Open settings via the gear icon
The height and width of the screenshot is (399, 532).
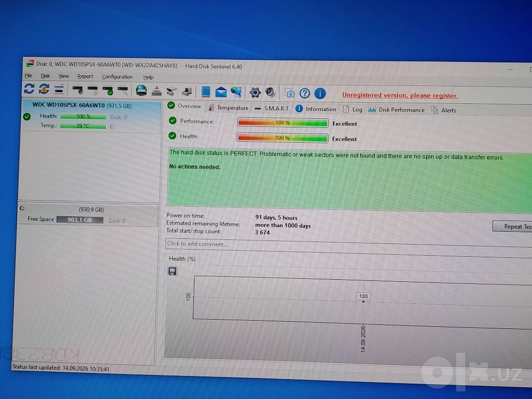(x=255, y=92)
